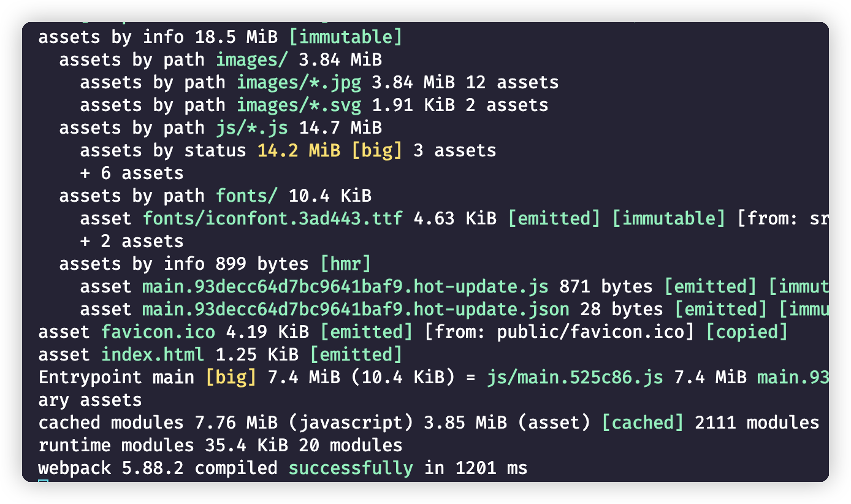Click the [copied] tag on favicon line

747,332
